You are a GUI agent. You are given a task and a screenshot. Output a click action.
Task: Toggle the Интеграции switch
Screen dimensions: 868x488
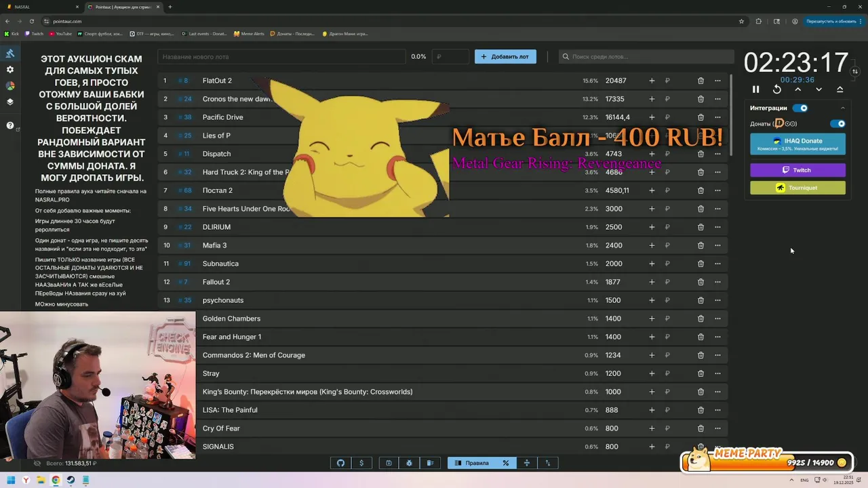(x=801, y=108)
